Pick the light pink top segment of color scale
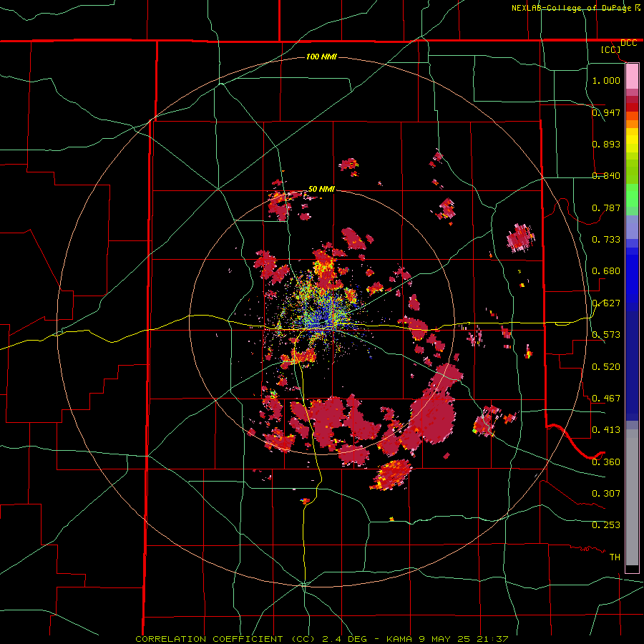 pyautogui.click(x=632, y=77)
